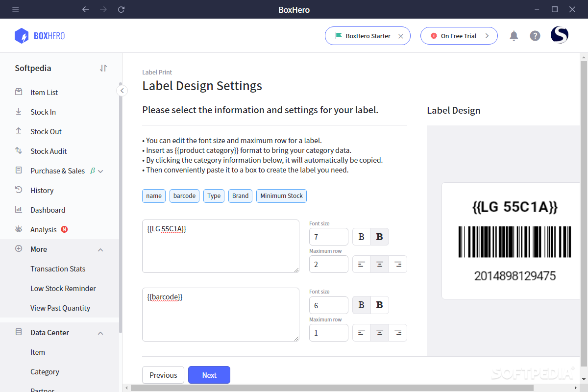The height and width of the screenshot is (392, 588).
Task: Set bold weight for barcode row
Action: pyautogui.click(x=380, y=305)
